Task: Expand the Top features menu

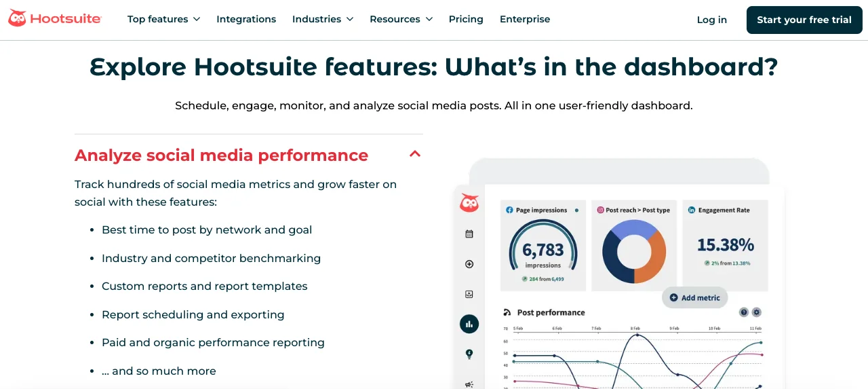Action: (x=163, y=19)
